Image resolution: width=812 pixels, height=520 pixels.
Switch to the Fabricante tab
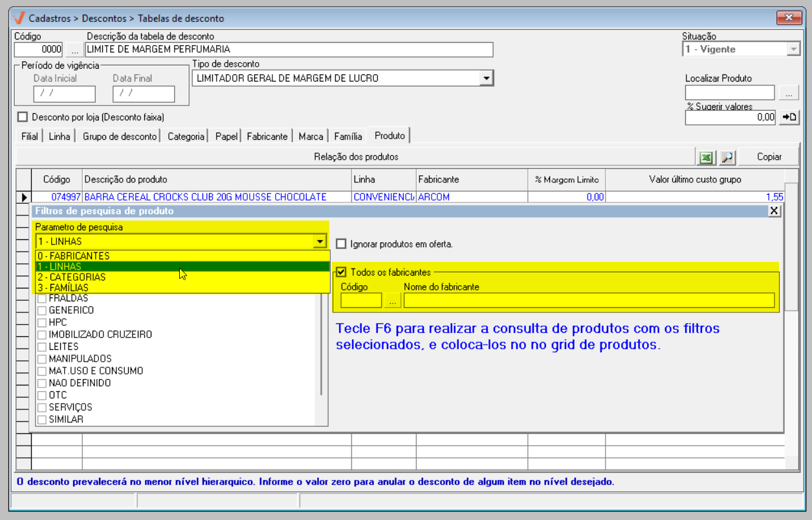pos(267,136)
